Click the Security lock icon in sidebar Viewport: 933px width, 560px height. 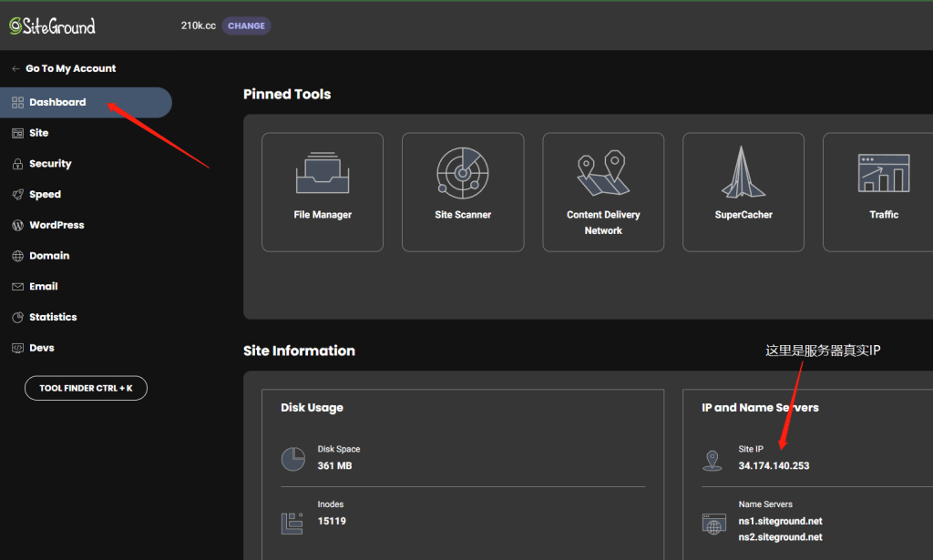coord(17,164)
